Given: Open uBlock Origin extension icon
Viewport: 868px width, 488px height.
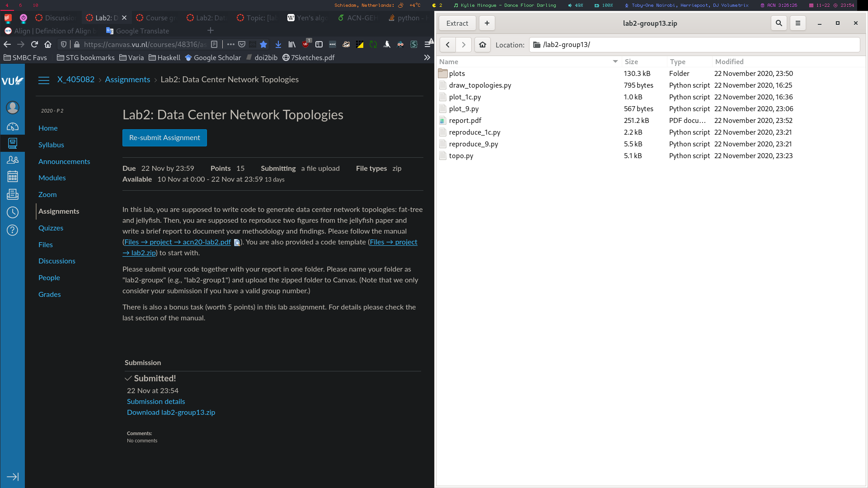Looking at the screenshot, I should click(x=306, y=44).
